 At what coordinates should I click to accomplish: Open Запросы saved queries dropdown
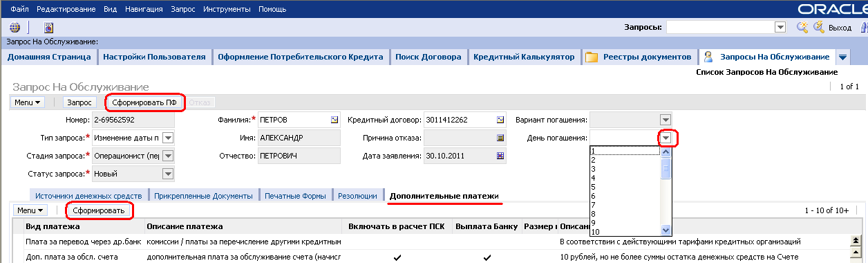coord(781,27)
